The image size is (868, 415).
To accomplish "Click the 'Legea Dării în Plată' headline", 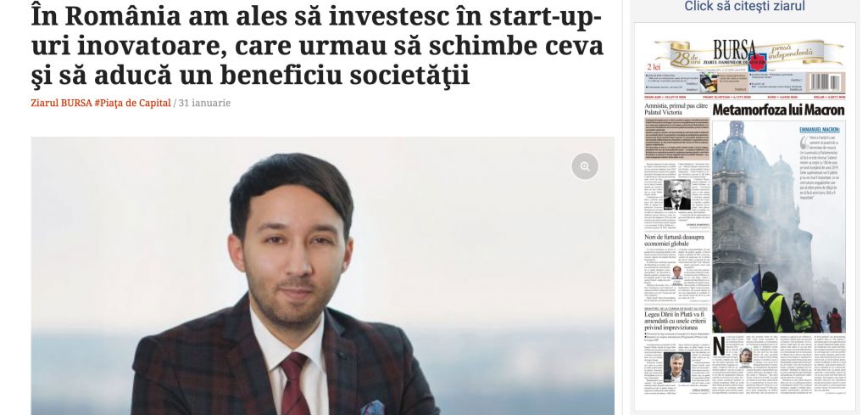I will pyautogui.click(x=676, y=321).
